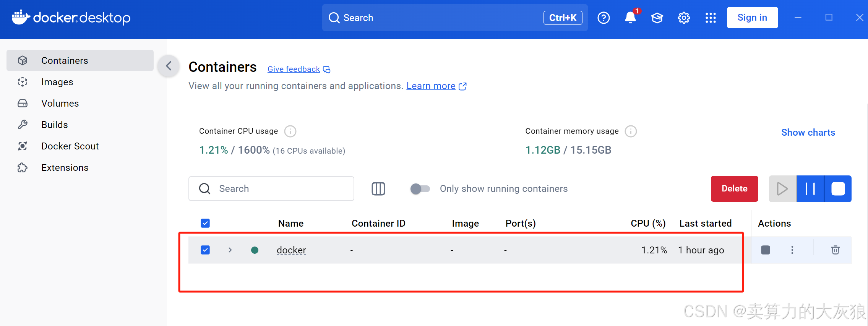
Task: Click the Container ID column header
Action: pyautogui.click(x=378, y=223)
